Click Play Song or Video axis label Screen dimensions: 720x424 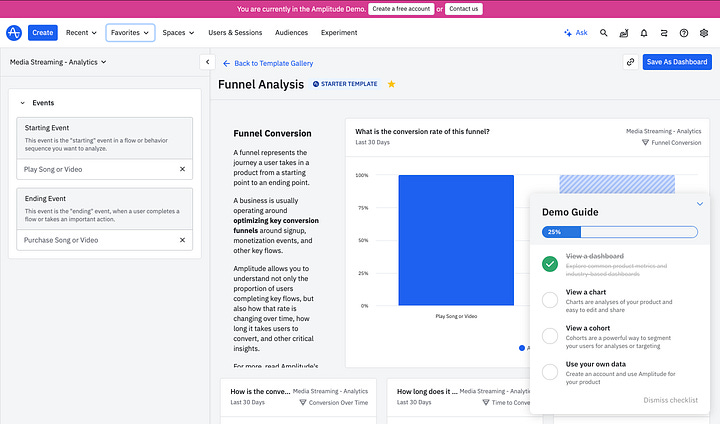456,316
